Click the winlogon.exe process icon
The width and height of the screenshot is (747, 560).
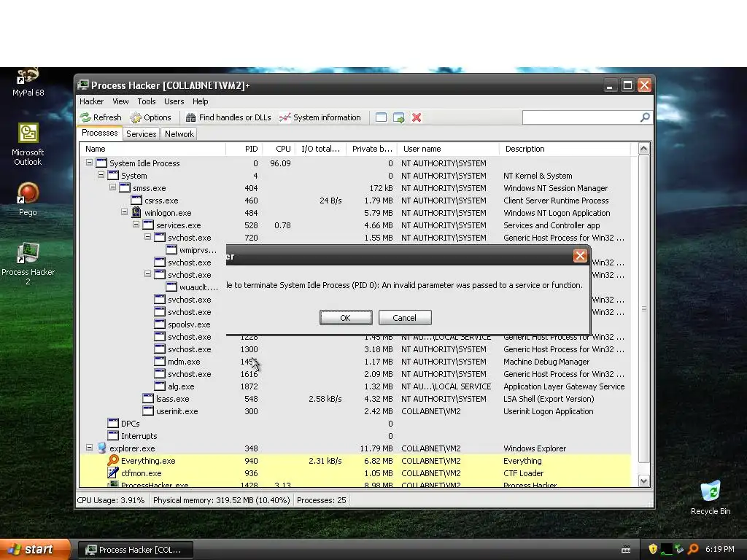pyautogui.click(x=136, y=212)
